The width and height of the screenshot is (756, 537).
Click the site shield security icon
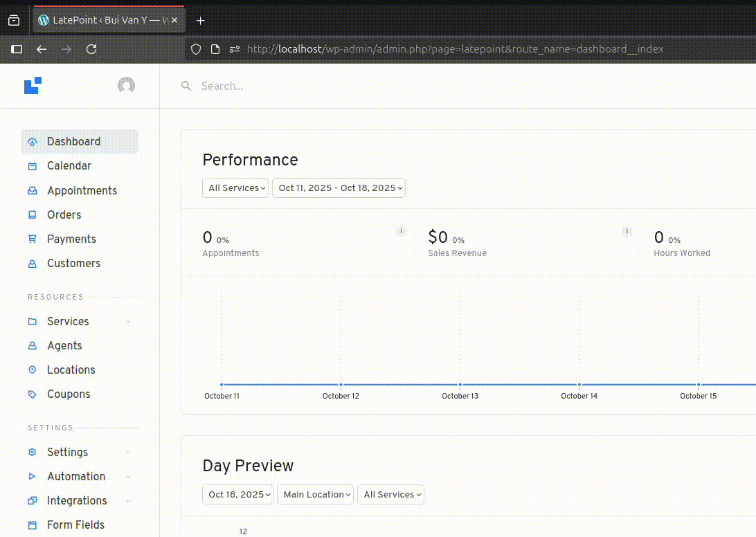point(196,49)
